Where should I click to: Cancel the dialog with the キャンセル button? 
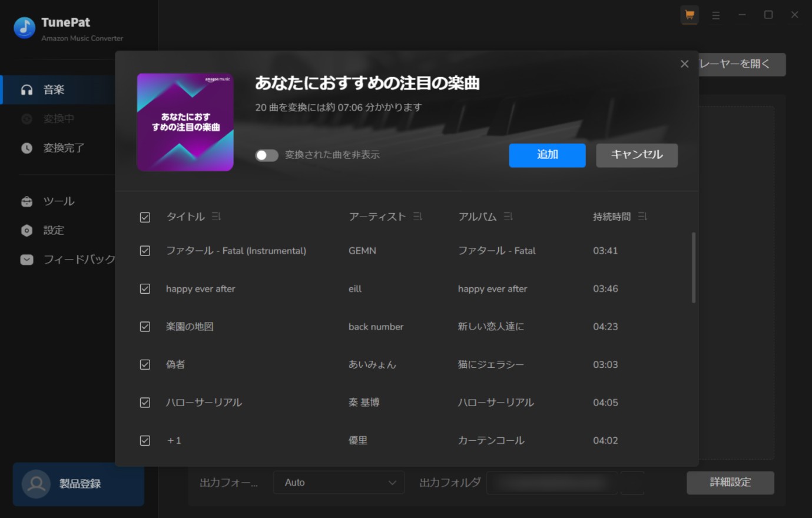coord(637,155)
